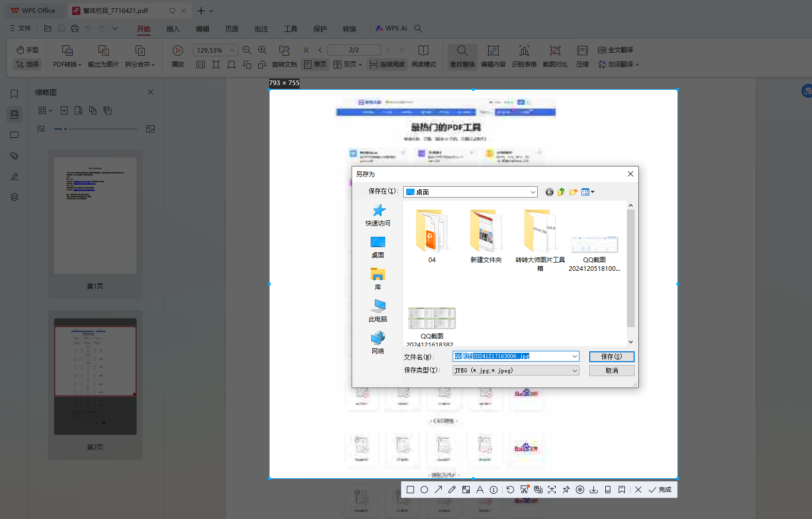812x519 pixels.
Task: Select the ellipse tool in screenshot toolbar
Action: [x=424, y=490]
